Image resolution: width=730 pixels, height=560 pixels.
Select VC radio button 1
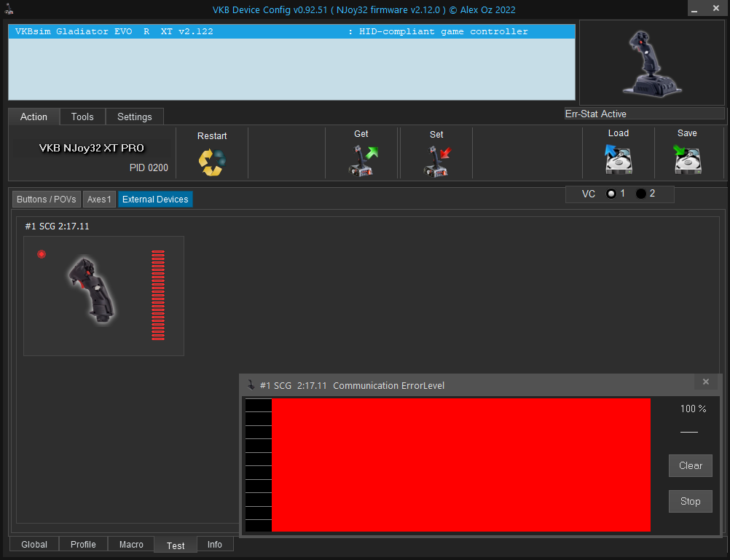pyautogui.click(x=611, y=194)
